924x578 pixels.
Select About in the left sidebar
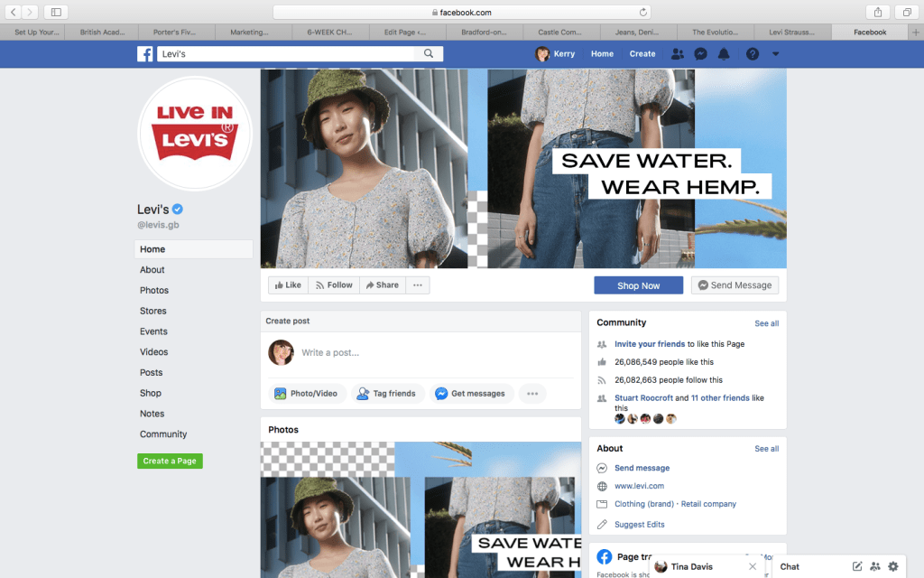point(152,270)
